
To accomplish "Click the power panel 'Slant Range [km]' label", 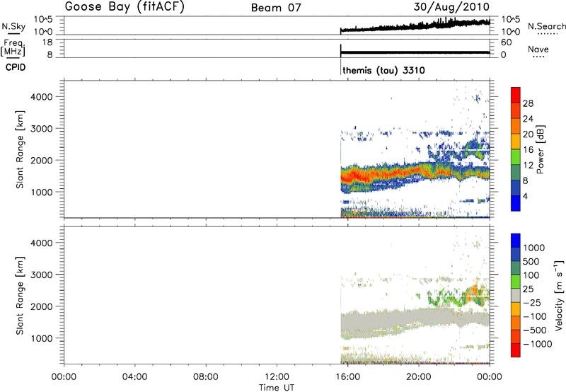I will (x=20, y=149).
